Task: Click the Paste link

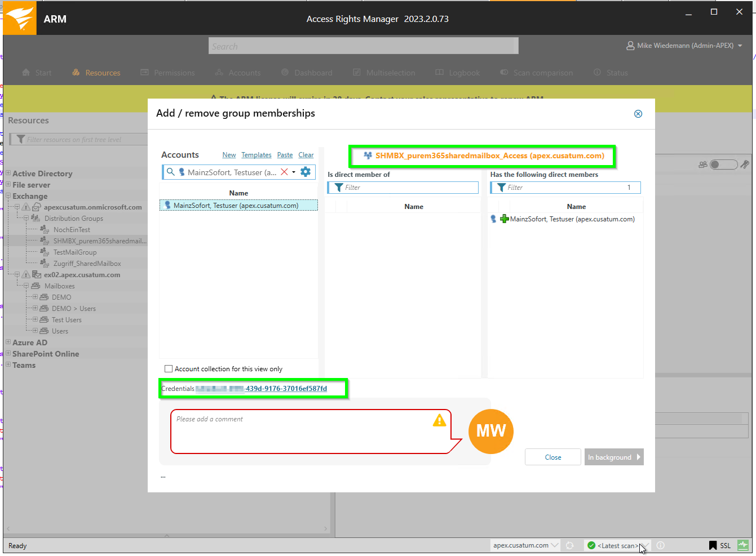Action: [x=285, y=155]
